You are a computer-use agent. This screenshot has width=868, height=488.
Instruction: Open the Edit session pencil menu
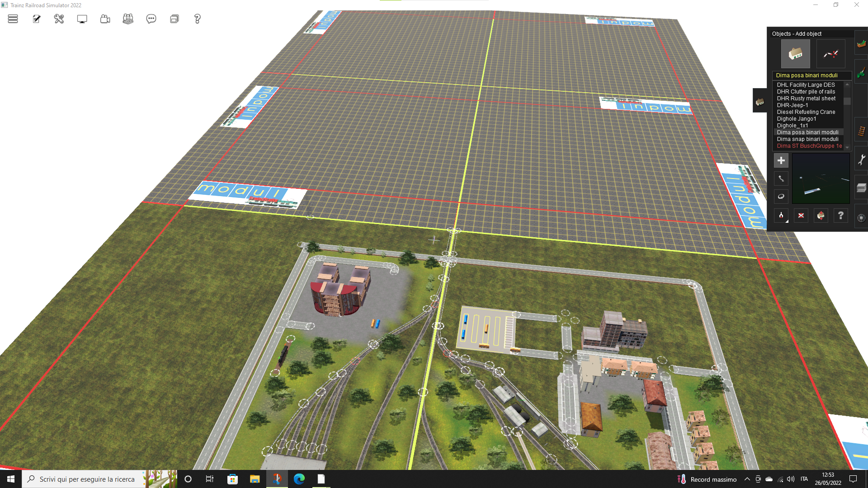tap(37, 19)
